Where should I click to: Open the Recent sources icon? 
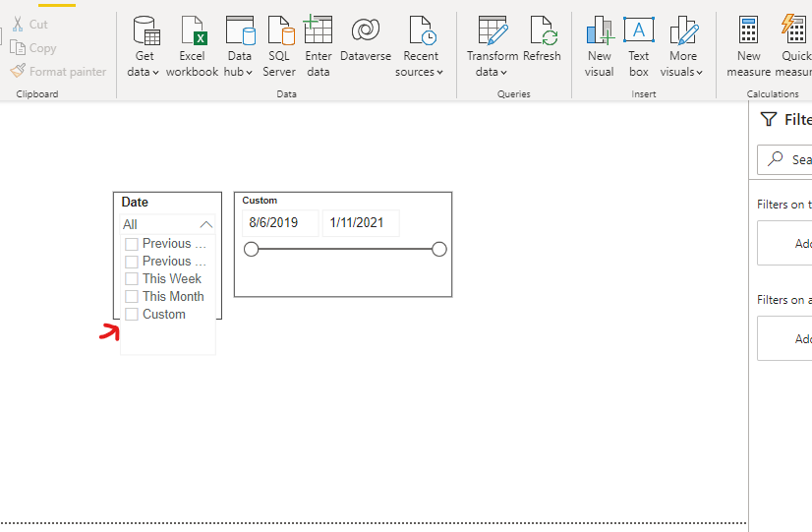click(x=422, y=30)
